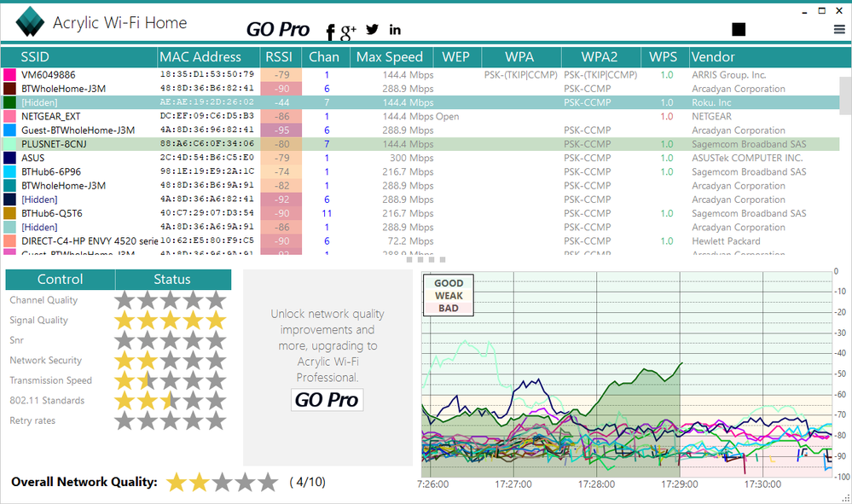This screenshot has height=504, width=852.
Task: Open the hamburger menu icon
Action: pyautogui.click(x=839, y=30)
